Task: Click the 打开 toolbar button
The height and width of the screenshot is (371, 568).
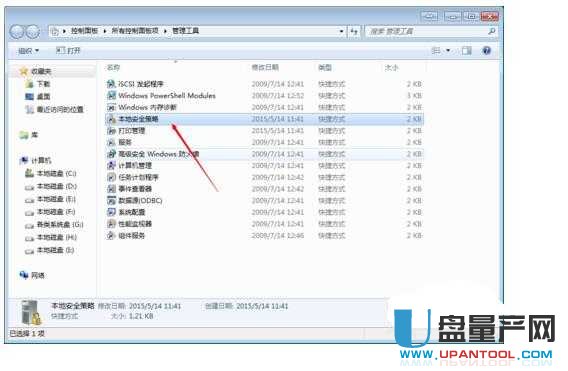Action: click(68, 51)
